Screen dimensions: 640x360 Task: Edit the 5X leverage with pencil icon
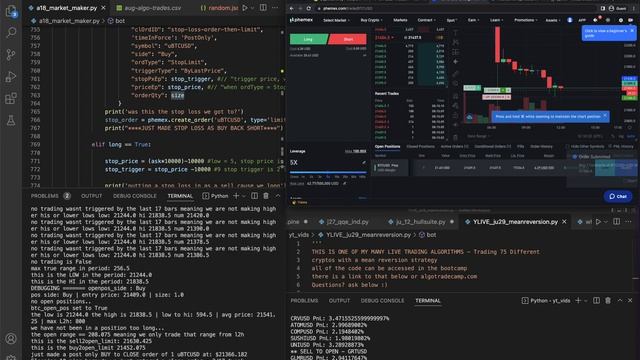point(364,162)
